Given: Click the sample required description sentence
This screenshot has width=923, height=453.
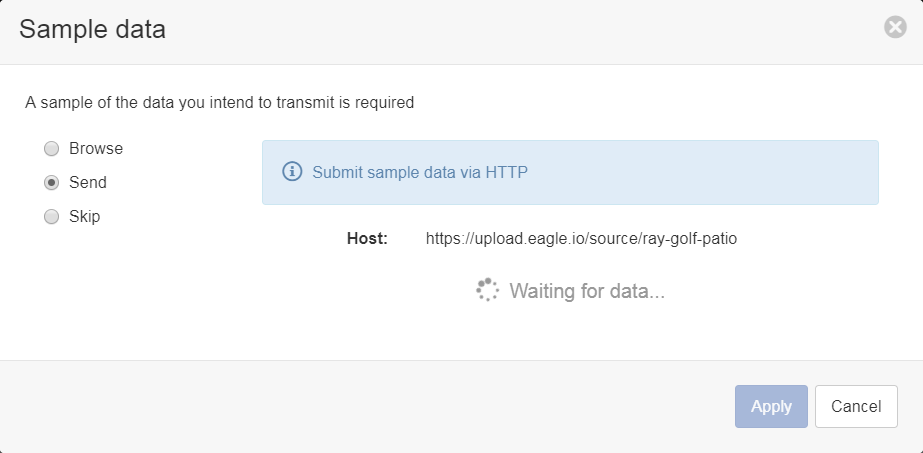Looking at the screenshot, I should (220, 103).
